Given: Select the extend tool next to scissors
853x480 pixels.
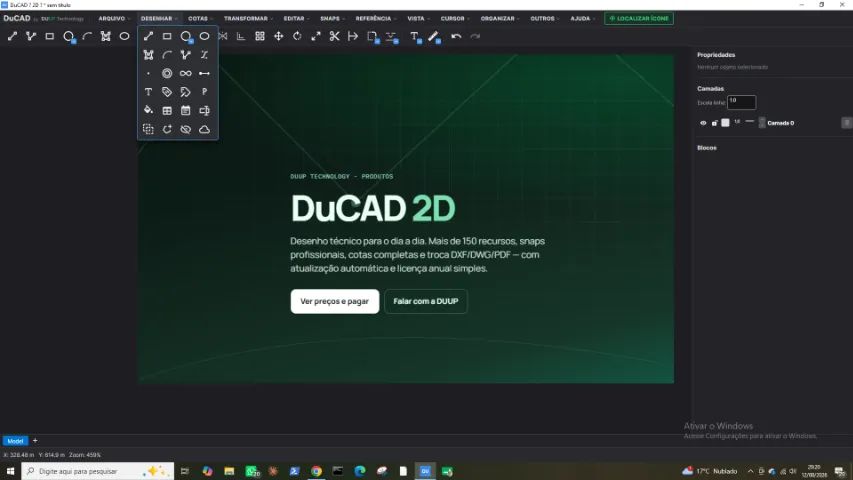Looking at the screenshot, I should point(353,36).
